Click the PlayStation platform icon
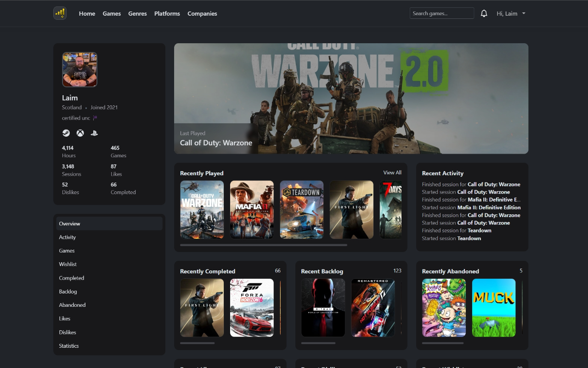Viewport: 588px width, 368px height. [94, 133]
